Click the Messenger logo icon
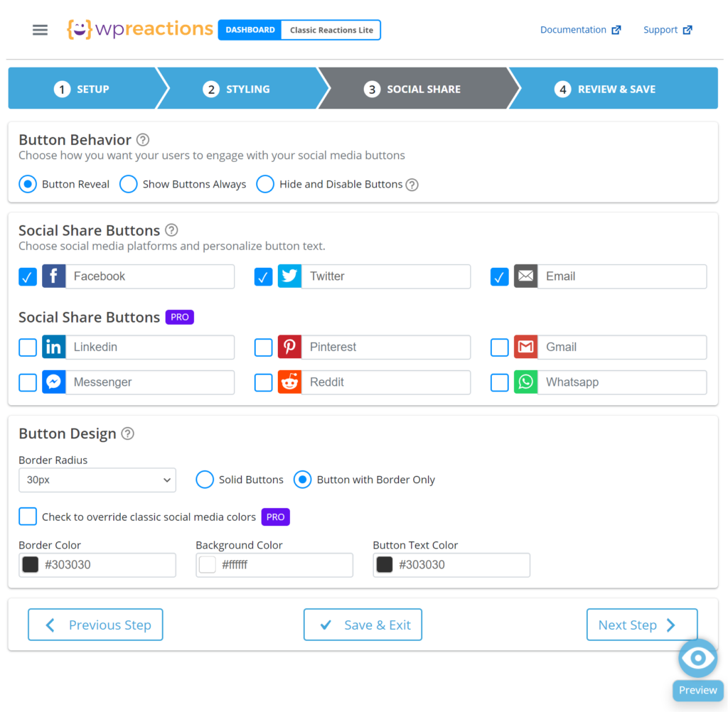728x712 pixels. [54, 382]
